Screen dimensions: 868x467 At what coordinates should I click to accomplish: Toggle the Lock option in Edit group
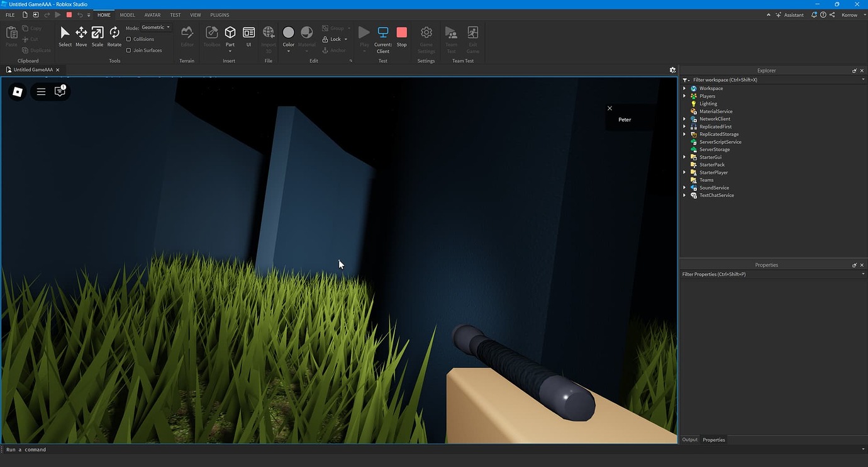tap(333, 38)
